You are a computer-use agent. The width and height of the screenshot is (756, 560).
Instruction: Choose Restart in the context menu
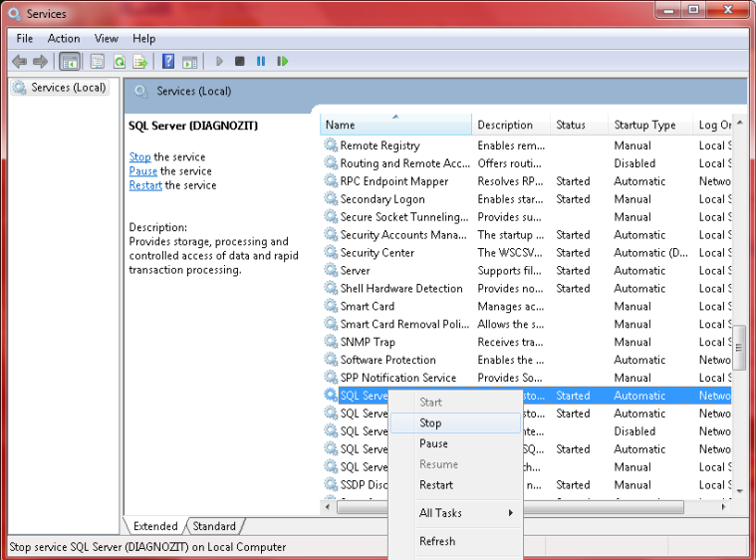coord(455,485)
